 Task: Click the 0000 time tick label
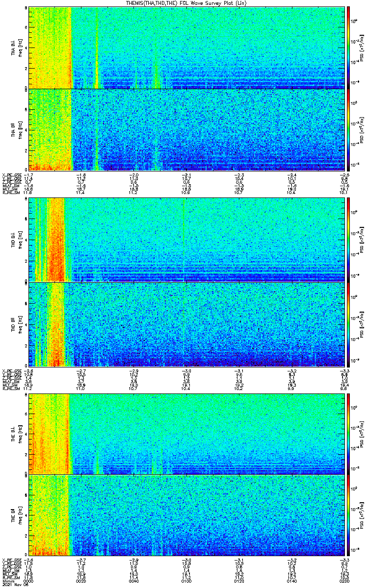pyautogui.click(x=29, y=581)
